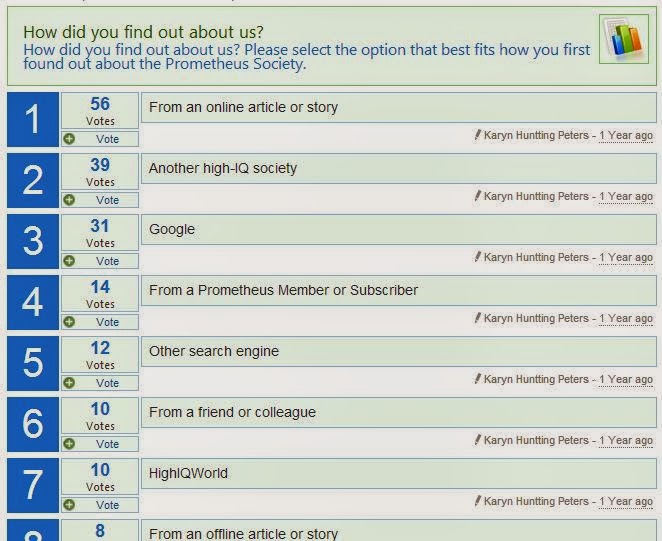662x541 pixels.
Task: Select the 'Other search engine' answer box
Action: click(399, 351)
